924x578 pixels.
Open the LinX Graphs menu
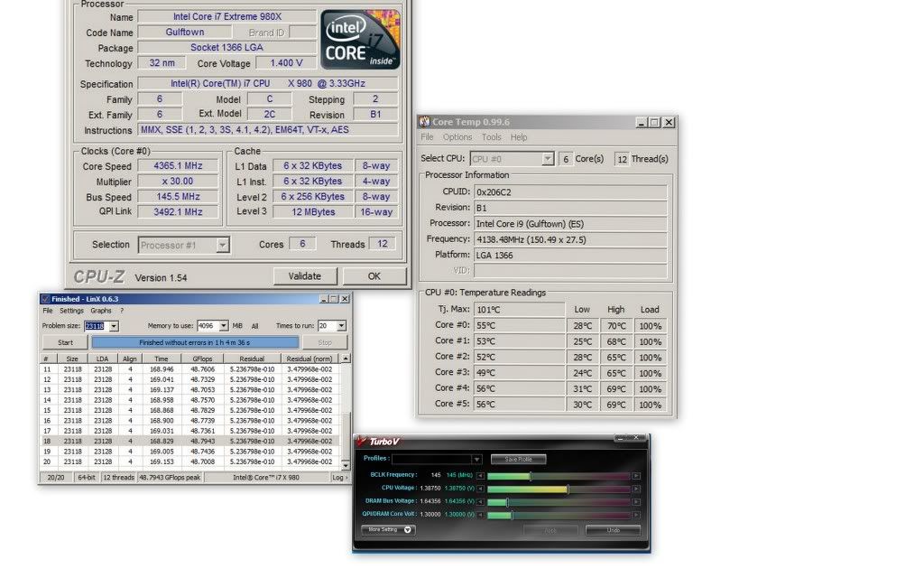(x=101, y=311)
